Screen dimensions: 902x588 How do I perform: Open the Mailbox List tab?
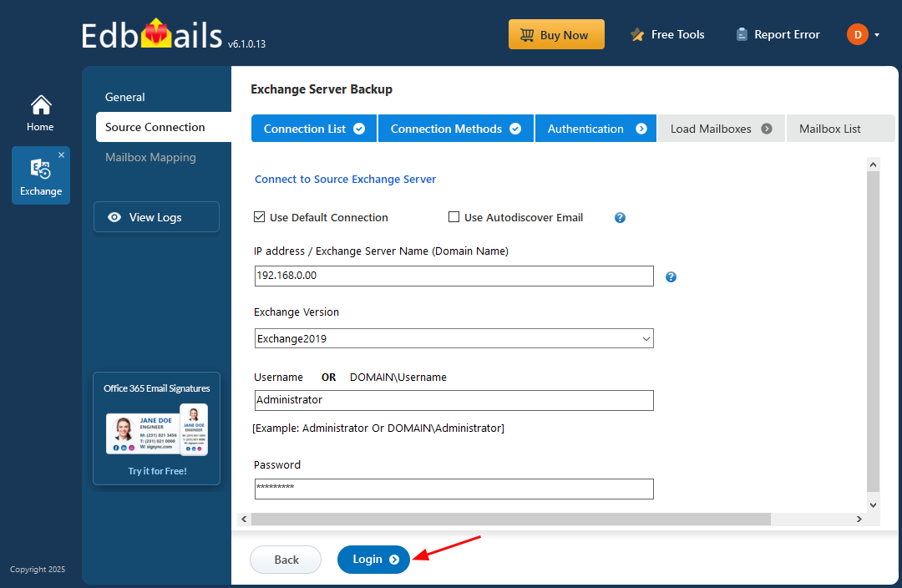click(x=840, y=129)
